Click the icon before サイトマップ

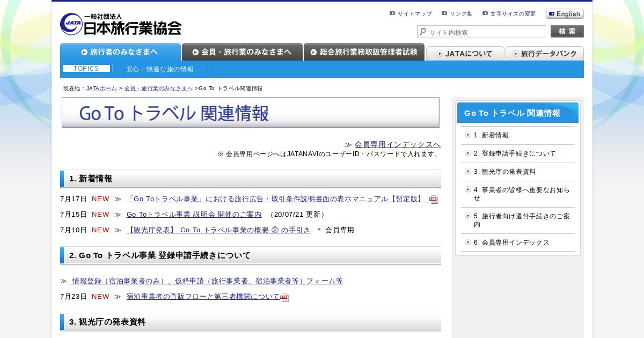(x=392, y=13)
